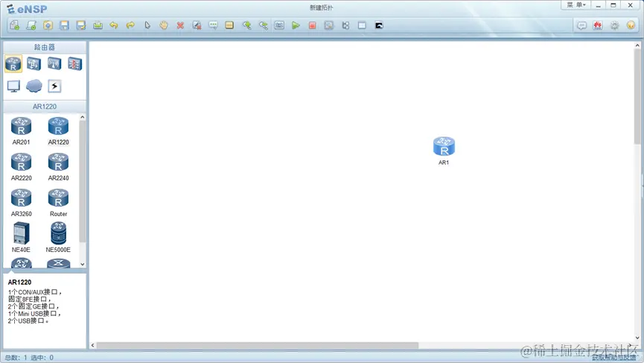Click the 总数: 1 status bar entry
This screenshot has width=644, height=363.
[x=16, y=358]
